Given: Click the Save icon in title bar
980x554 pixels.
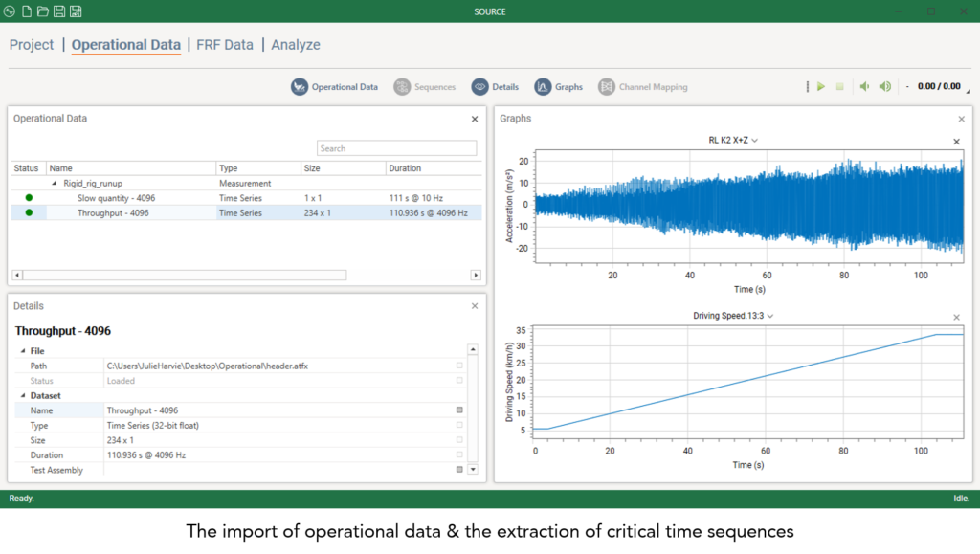Looking at the screenshot, I should point(59,11).
